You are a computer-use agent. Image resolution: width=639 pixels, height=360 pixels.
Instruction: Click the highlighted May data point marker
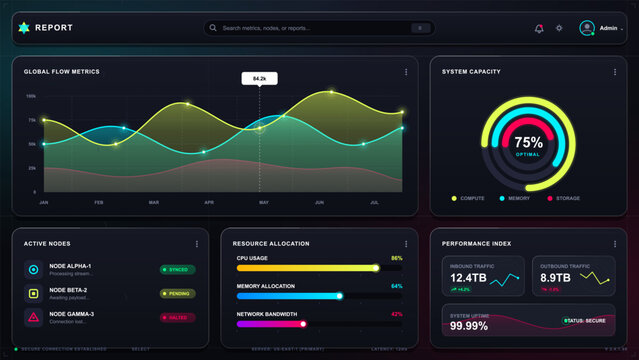pos(260,128)
